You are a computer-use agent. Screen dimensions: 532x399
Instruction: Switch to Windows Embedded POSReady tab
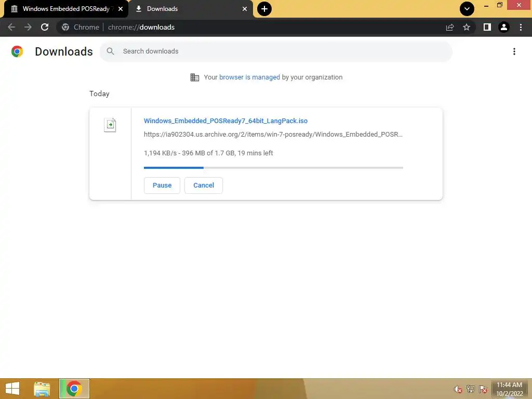pyautogui.click(x=66, y=9)
